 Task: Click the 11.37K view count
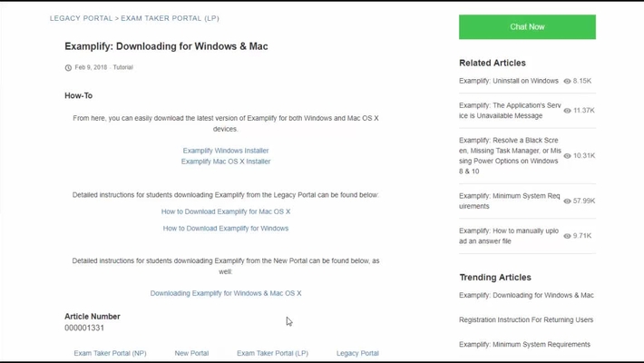584,111
